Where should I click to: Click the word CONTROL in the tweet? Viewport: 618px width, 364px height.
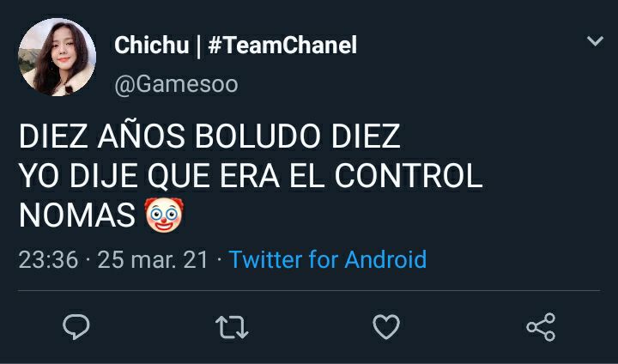point(409,175)
